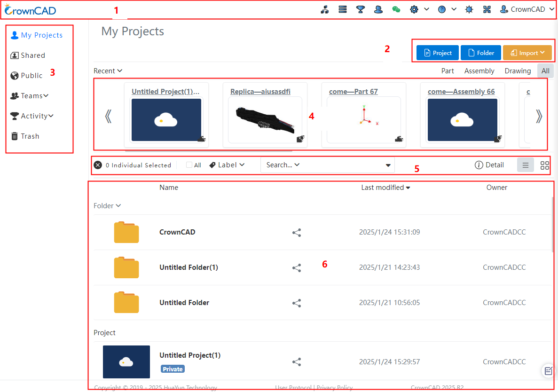Open the feedback note icon
The height and width of the screenshot is (392, 558).
click(x=548, y=371)
